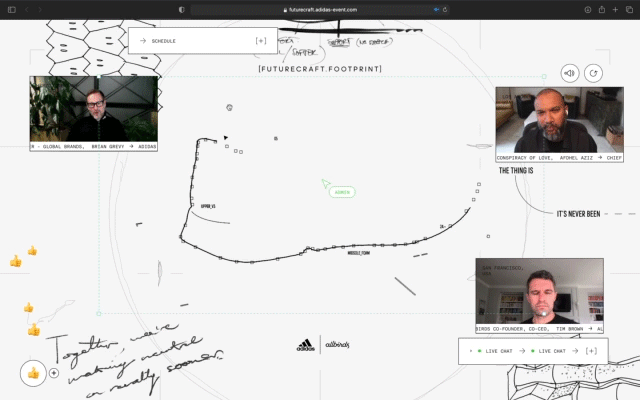Screen dimensions: 640x400
Task: Toggle the sound speaker button
Action: [570, 73]
